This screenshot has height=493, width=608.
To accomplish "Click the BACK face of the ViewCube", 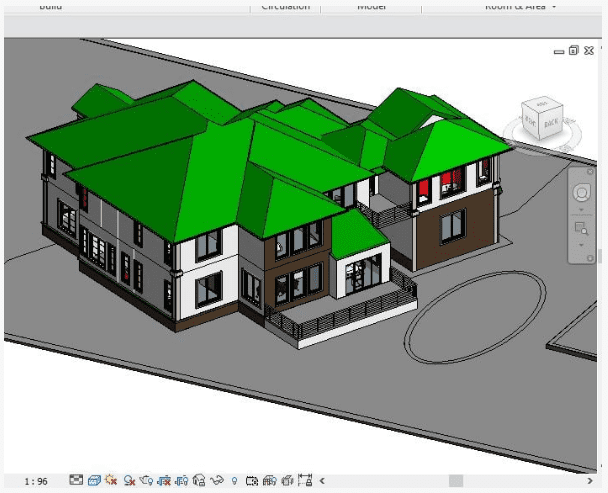I will click(551, 124).
